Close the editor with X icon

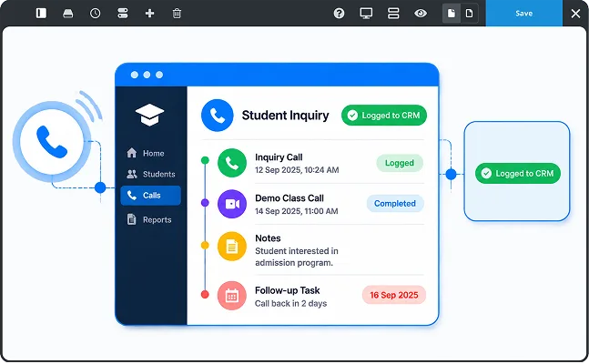[575, 14]
